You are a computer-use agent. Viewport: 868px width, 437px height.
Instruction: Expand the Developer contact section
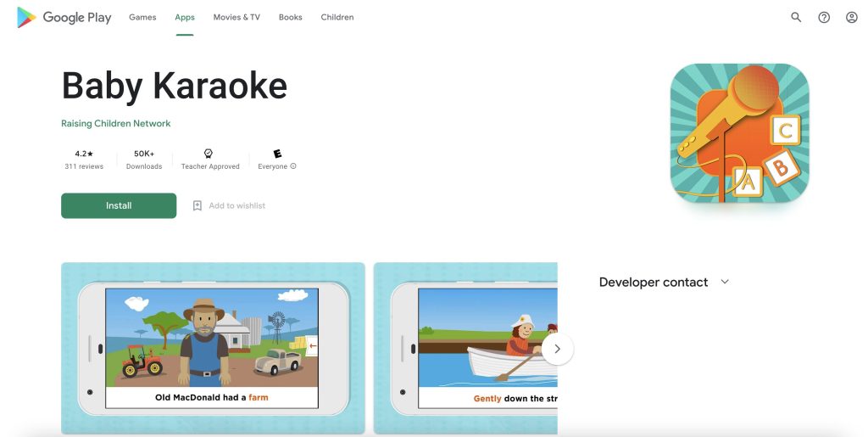[725, 282]
